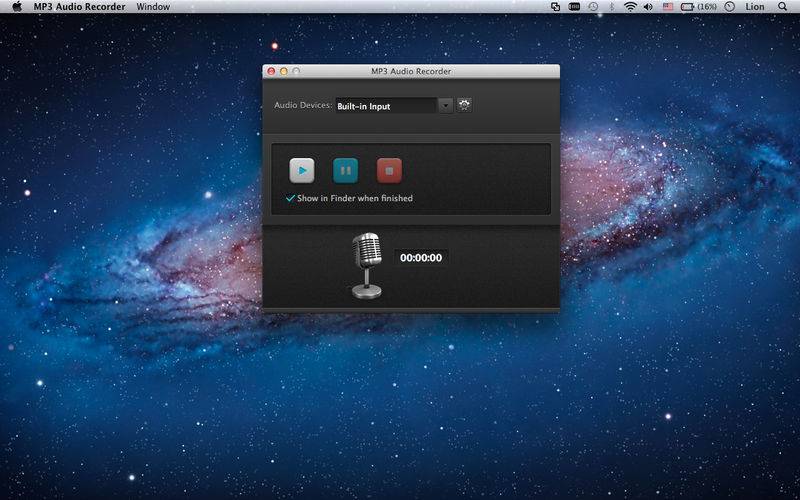Open Spotlight search magnifier icon
This screenshot has height=500, width=800.
click(783, 7)
